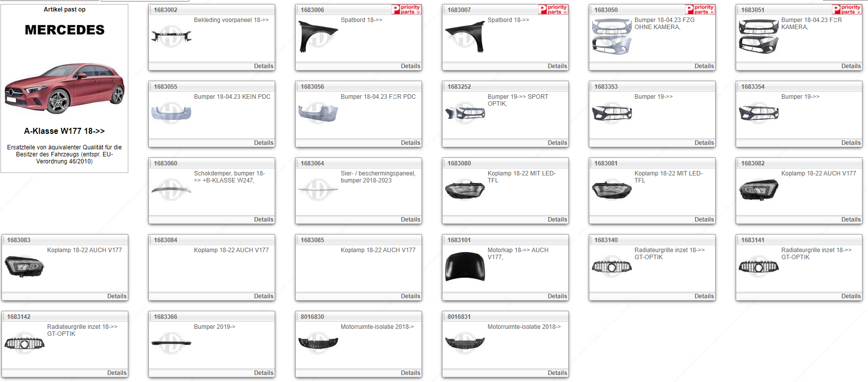Screen dimensions: 868x382
Task: Click the A-Klasse W177 18->> model title
Action: [x=64, y=131]
